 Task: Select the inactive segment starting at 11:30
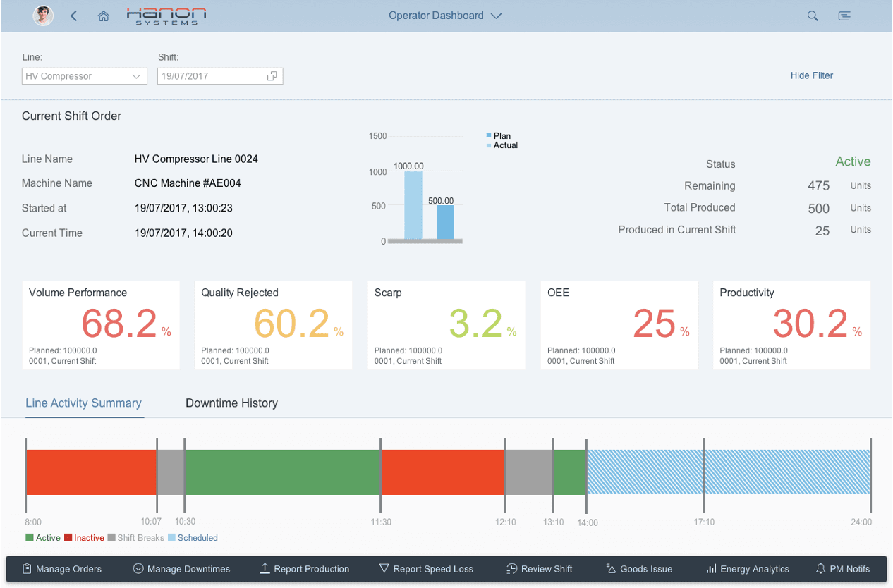click(x=443, y=472)
